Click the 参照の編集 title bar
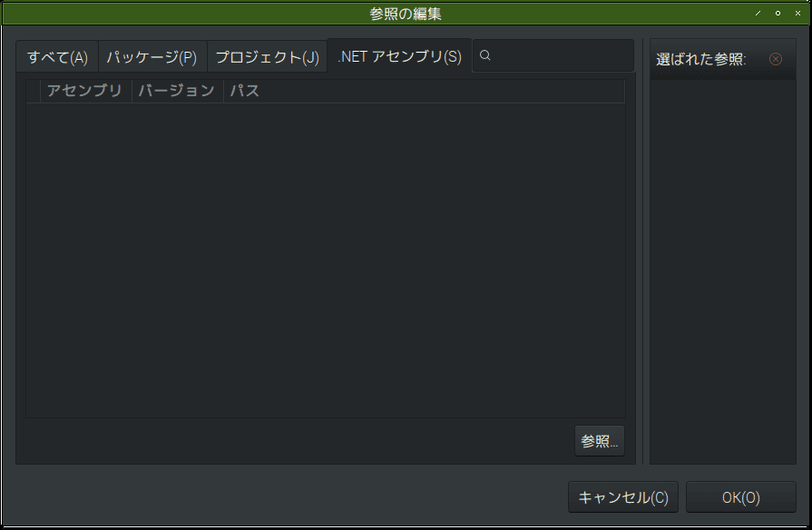 [x=406, y=13]
